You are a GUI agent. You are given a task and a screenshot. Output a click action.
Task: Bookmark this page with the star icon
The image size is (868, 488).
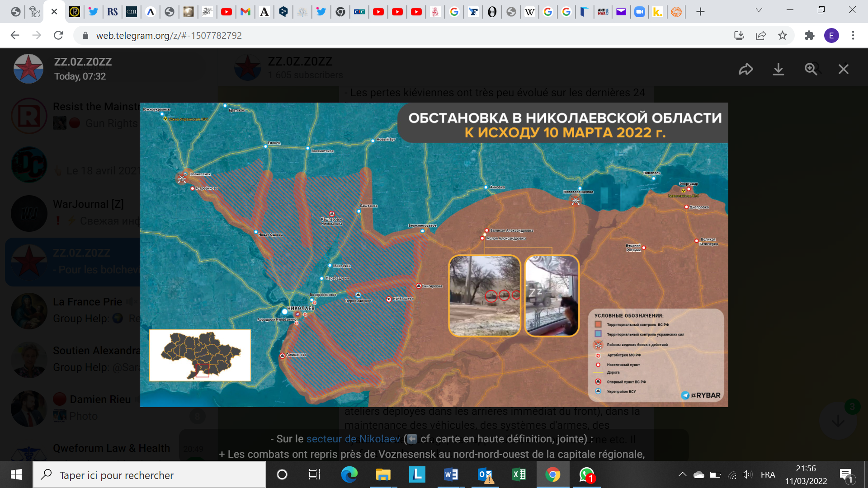pos(783,35)
